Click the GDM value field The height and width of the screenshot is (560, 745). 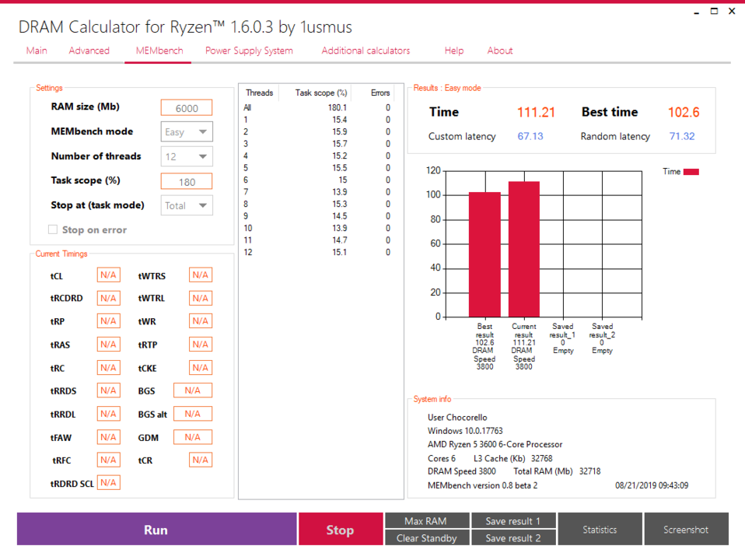pyautogui.click(x=192, y=437)
